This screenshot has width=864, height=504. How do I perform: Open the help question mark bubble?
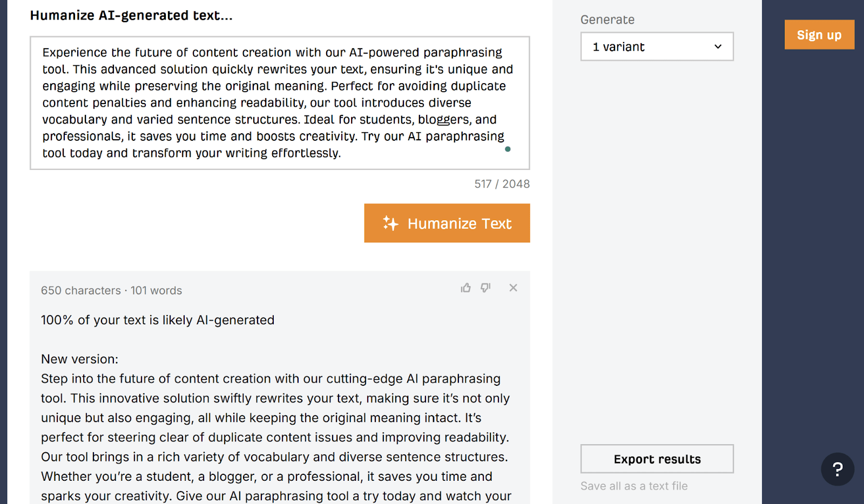tap(838, 469)
